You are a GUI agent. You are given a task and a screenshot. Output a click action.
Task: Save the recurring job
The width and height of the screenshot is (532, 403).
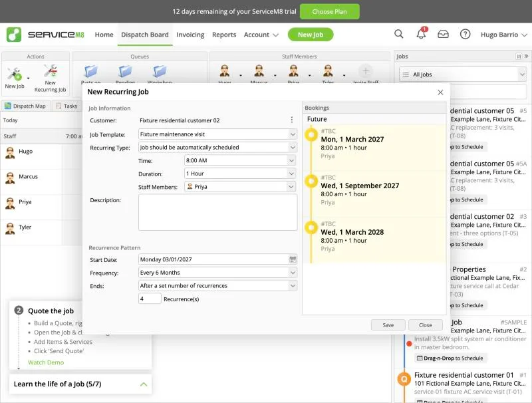388,325
